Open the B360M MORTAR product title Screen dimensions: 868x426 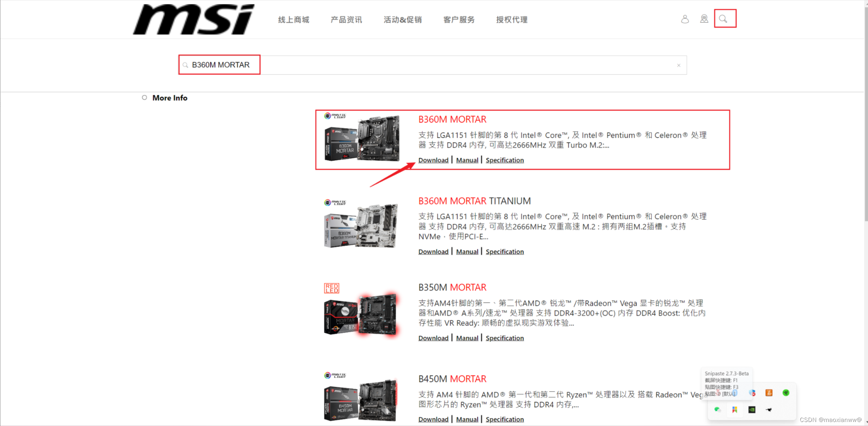click(x=452, y=119)
